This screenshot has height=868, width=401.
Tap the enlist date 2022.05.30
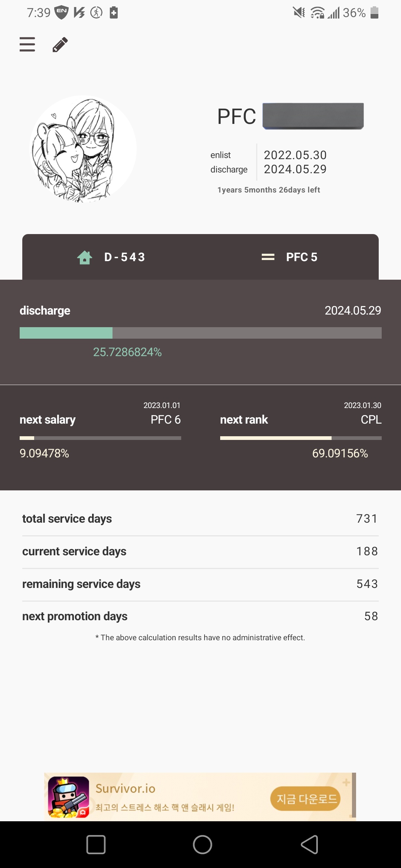(x=295, y=155)
